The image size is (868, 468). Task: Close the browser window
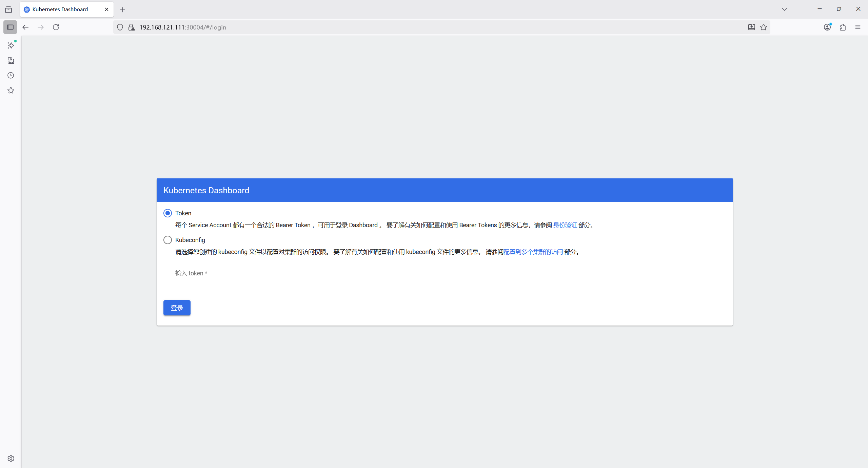point(858,9)
